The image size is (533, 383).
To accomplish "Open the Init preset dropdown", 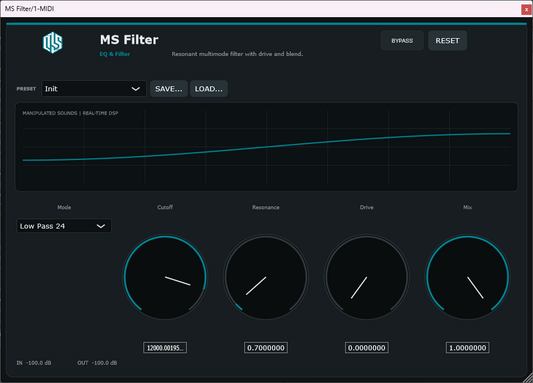I will (x=94, y=89).
